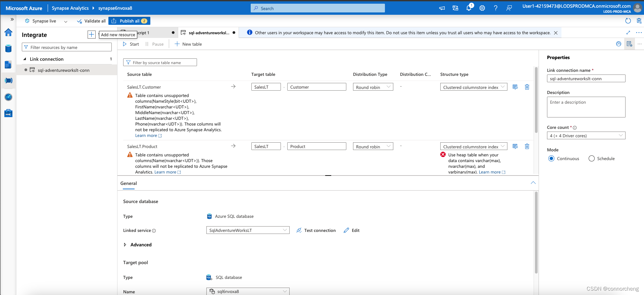
Task: Open the help question mark
Action: (496, 8)
